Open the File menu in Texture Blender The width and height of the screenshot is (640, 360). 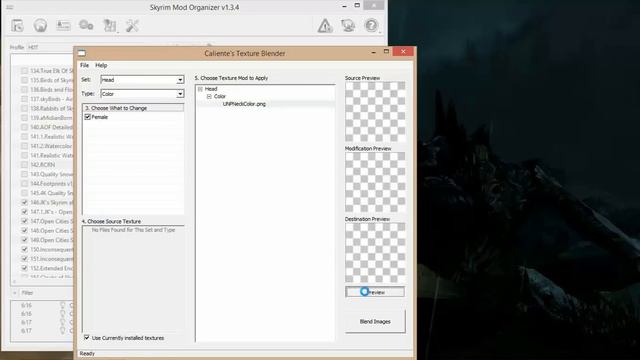(84, 65)
